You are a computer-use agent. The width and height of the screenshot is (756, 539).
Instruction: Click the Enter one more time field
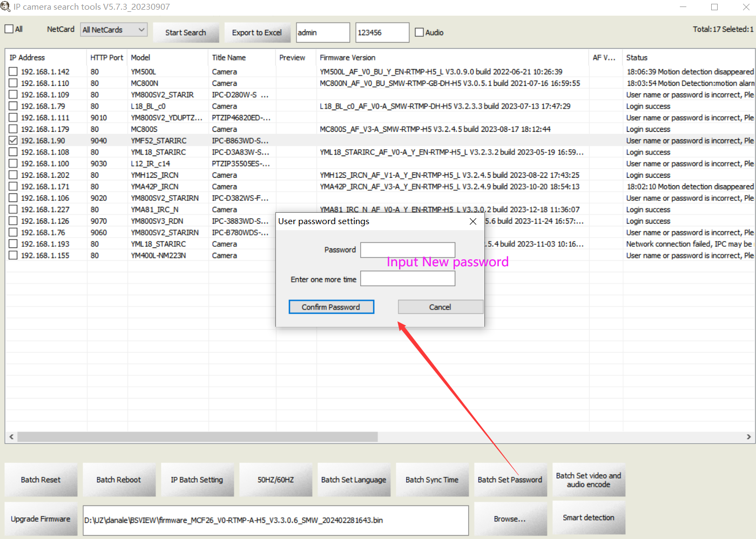click(x=408, y=279)
